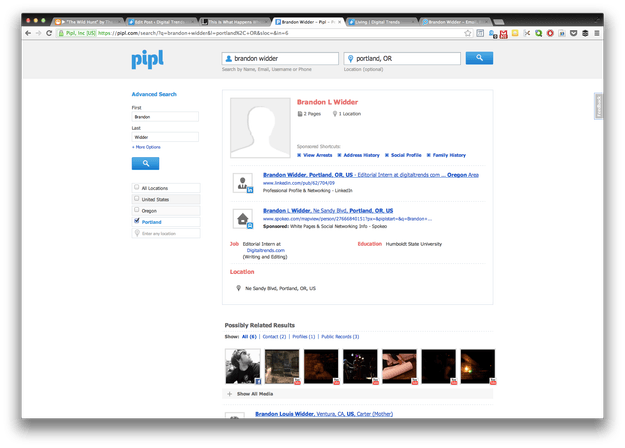Open the black-and-white Facebook photo thumbnail
The image size is (625, 448).
pyautogui.click(x=243, y=366)
